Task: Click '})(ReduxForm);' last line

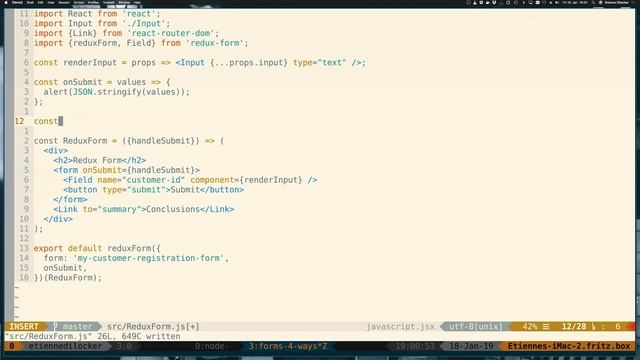Action: click(68, 278)
